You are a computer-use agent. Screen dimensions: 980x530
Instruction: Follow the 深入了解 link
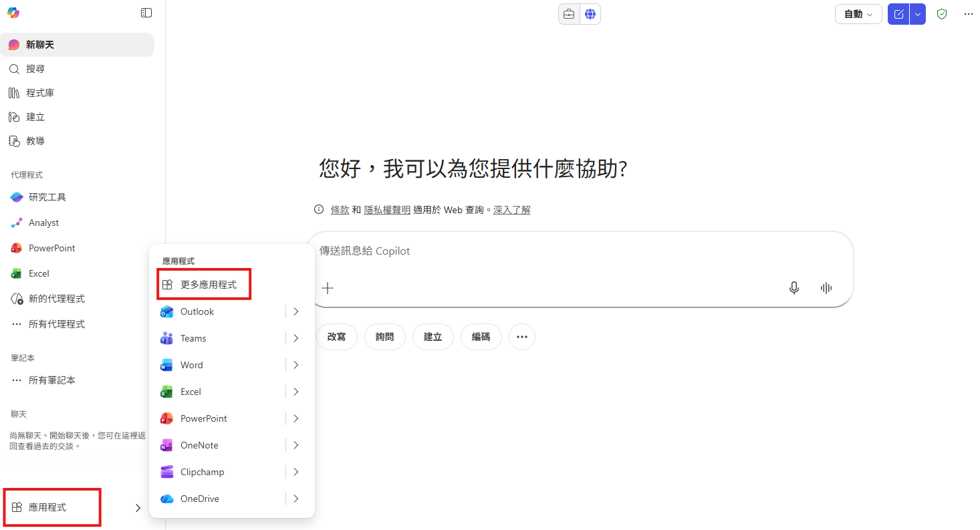(x=512, y=210)
